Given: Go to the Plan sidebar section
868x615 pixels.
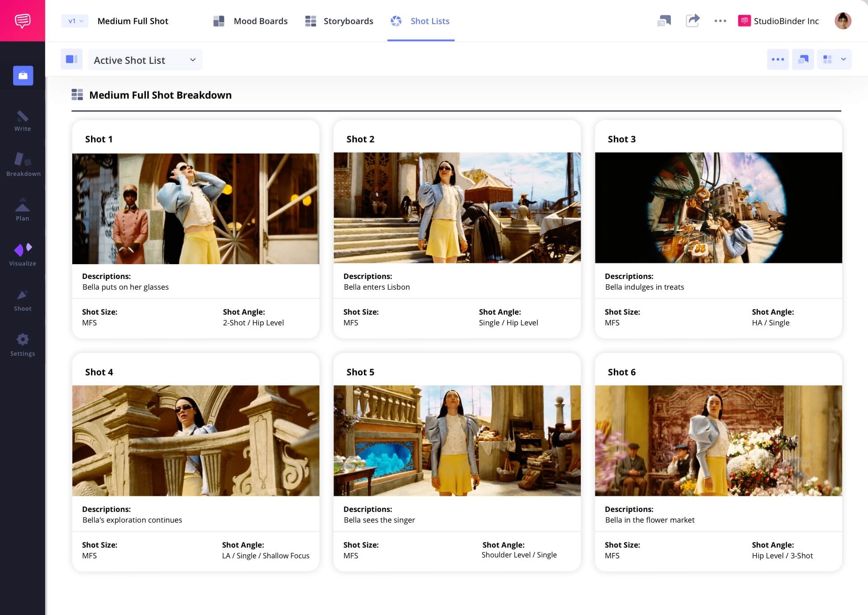Looking at the screenshot, I should pyautogui.click(x=22, y=210).
